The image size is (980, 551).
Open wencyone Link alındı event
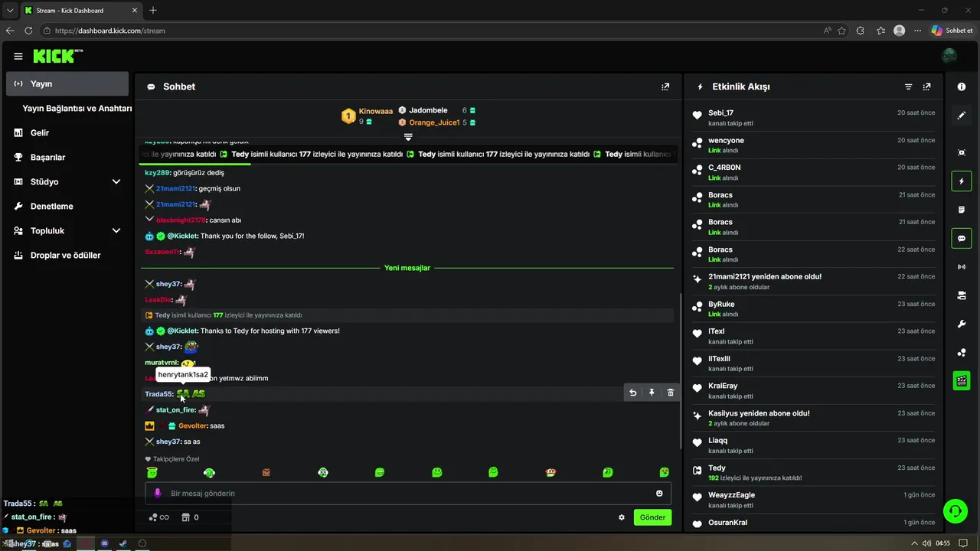814,145
